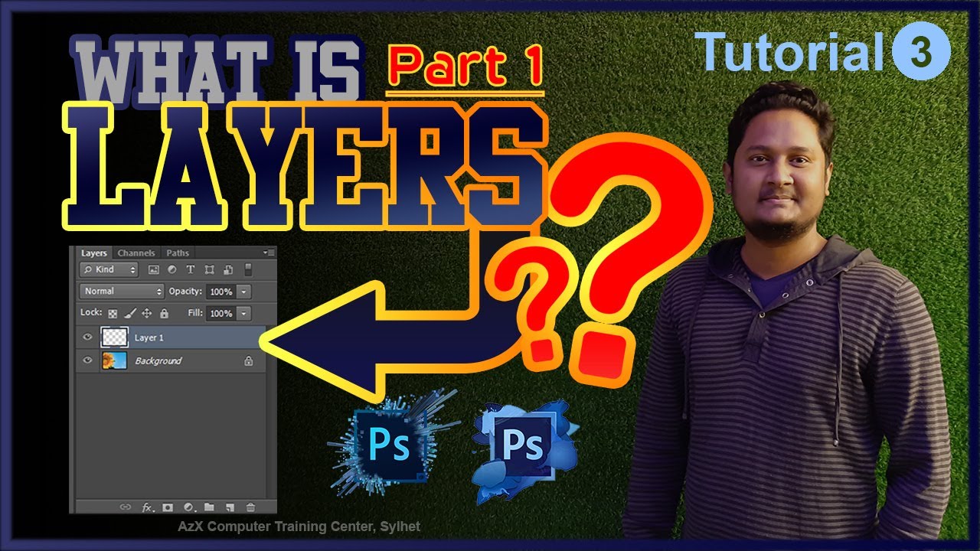
Task: Click the Lock position icon
Action: tap(147, 314)
